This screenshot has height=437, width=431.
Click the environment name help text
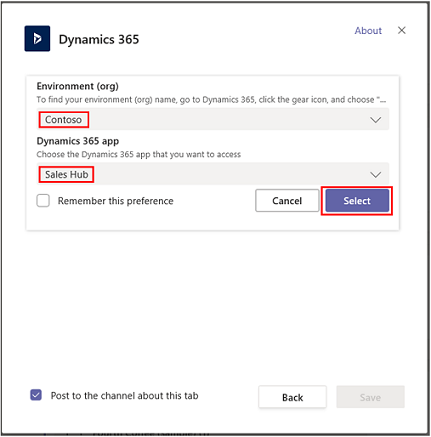[211, 100]
